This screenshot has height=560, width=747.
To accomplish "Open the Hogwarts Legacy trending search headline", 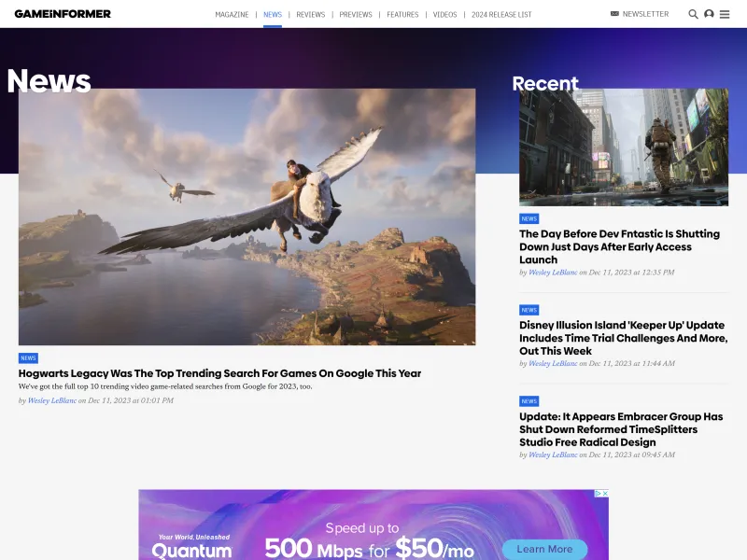I will tap(220, 372).
